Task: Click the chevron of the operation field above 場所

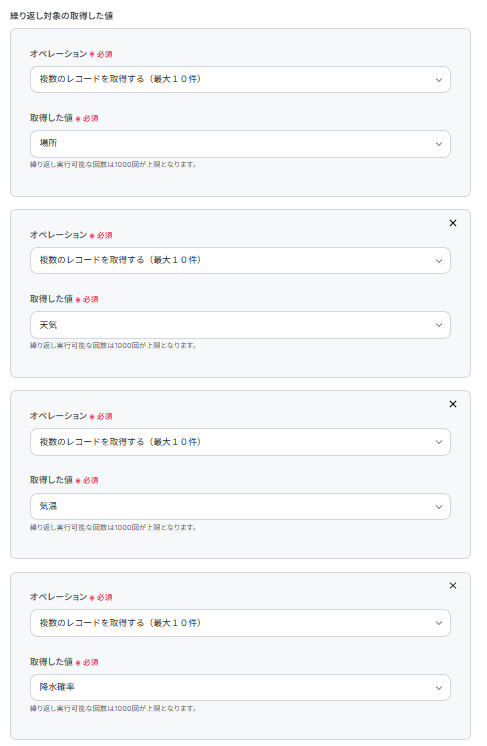Action: click(x=439, y=80)
